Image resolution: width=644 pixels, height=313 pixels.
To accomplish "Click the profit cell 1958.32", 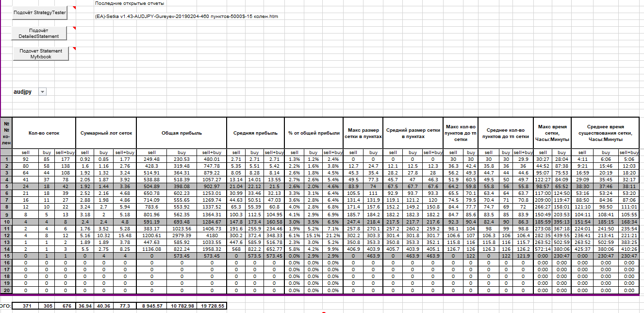I will coord(211,249).
